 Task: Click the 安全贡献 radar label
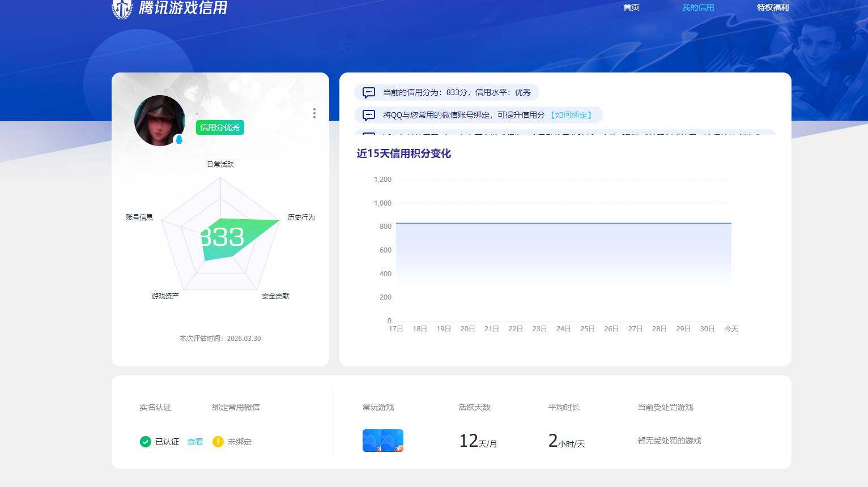point(275,296)
